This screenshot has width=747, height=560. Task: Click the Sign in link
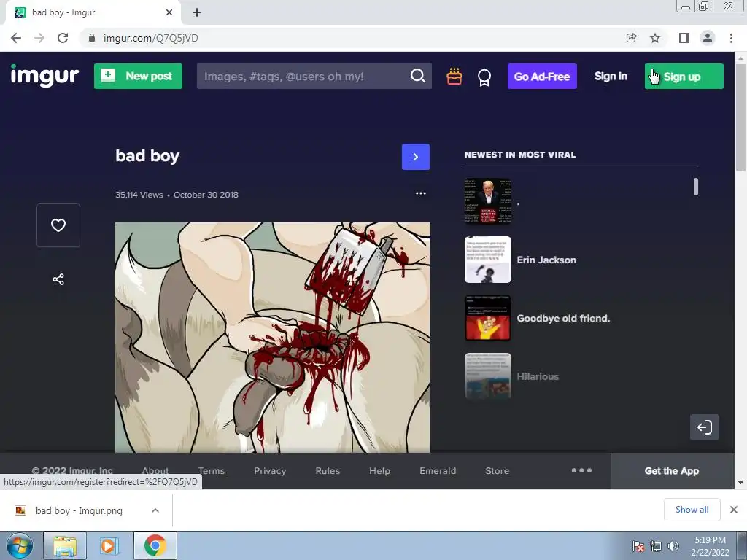[x=611, y=76]
